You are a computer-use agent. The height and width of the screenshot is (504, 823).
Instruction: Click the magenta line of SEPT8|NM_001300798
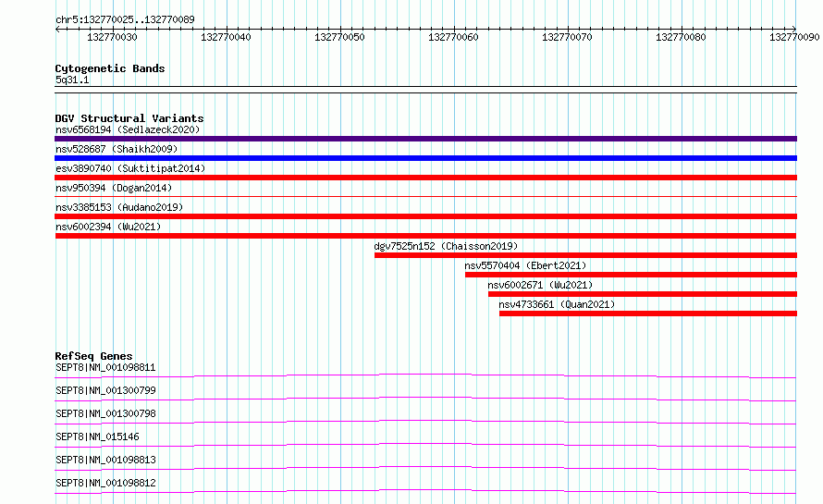[425, 422]
